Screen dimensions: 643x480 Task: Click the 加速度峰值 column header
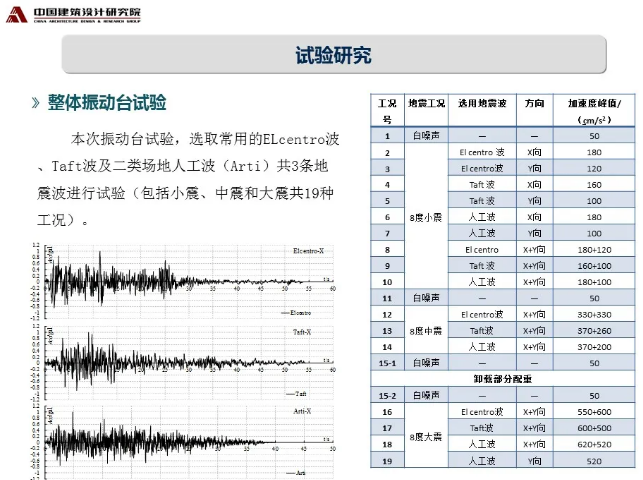point(593,111)
